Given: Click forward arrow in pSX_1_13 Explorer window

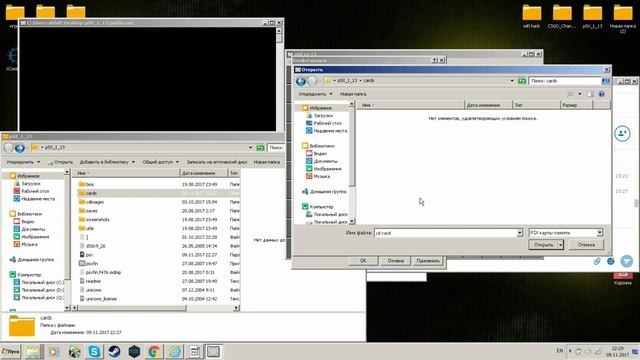Looking at the screenshot, I should pos(20,148).
